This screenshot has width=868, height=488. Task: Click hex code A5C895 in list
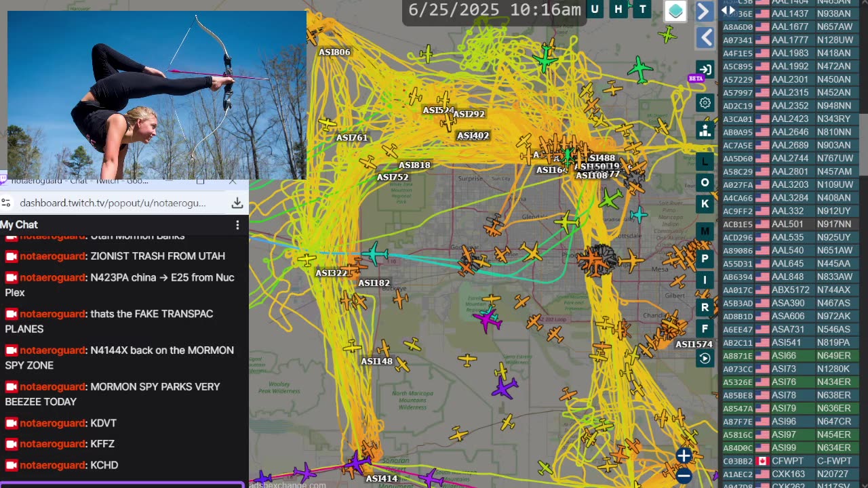[738, 66]
